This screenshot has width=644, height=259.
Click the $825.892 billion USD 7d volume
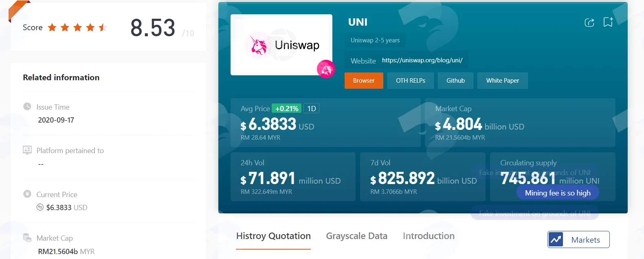pyautogui.click(x=423, y=178)
